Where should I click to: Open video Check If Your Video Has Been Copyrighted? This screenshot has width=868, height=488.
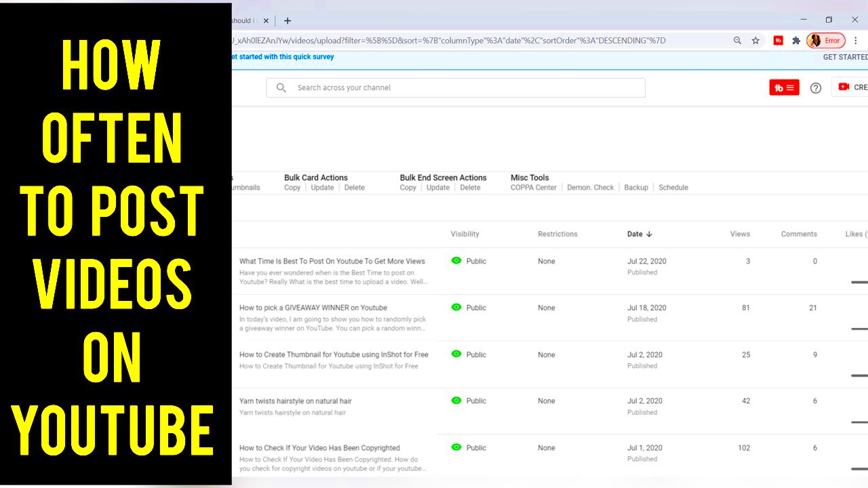(319, 448)
